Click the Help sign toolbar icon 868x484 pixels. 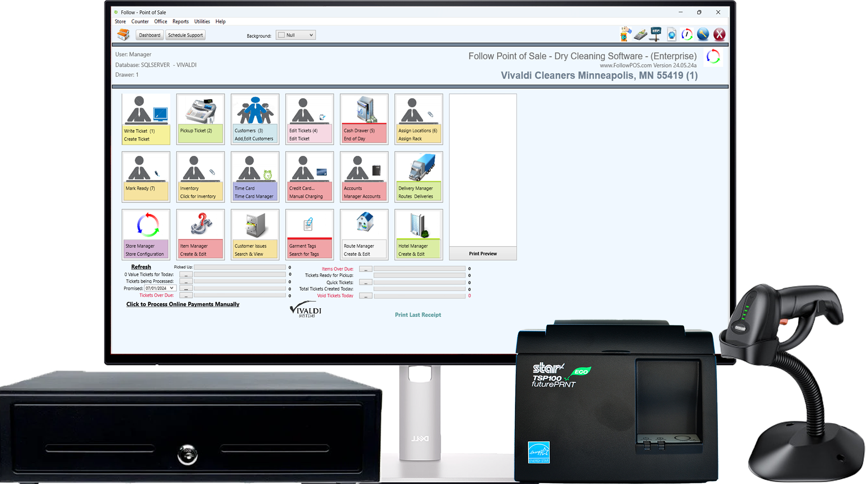(x=656, y=34)
